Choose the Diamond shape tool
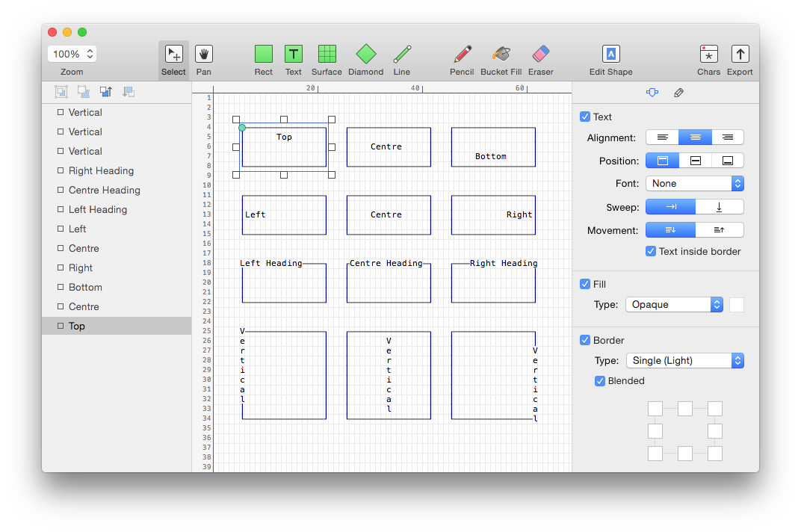801x532 pixels. tap(365, 55)
